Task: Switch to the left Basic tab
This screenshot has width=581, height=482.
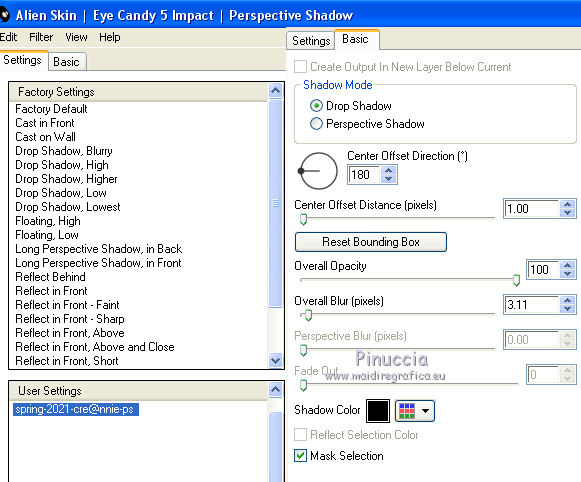Action: (67, 62)
